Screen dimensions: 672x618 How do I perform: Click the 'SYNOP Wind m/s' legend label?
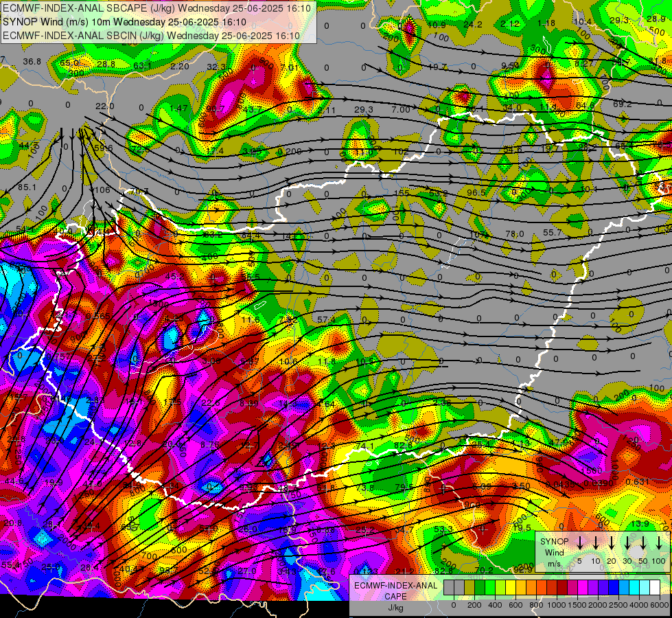click(554, 553)
